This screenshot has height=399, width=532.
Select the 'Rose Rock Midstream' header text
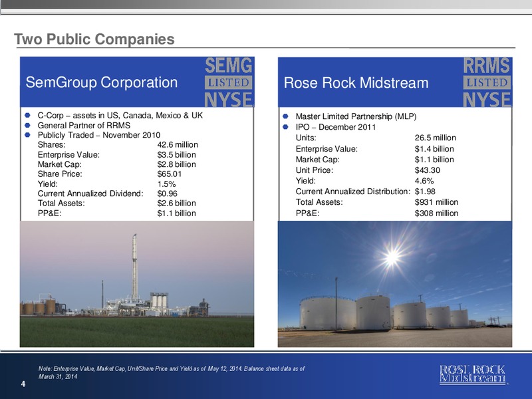click(356, 82)
